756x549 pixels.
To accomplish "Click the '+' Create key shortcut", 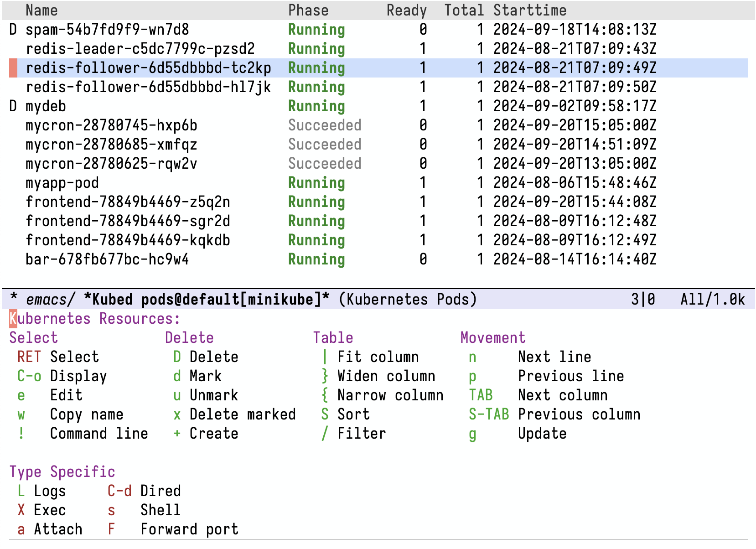I will 177,433.
